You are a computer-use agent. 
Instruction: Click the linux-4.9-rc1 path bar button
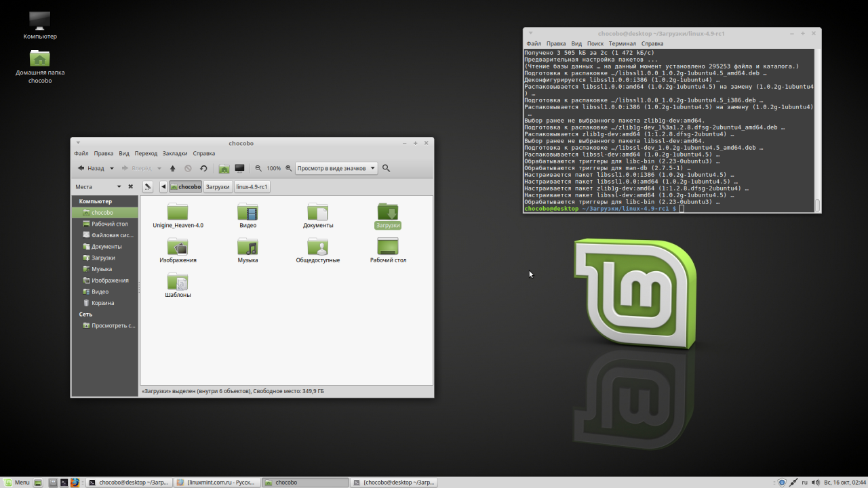tap(252, 186)
